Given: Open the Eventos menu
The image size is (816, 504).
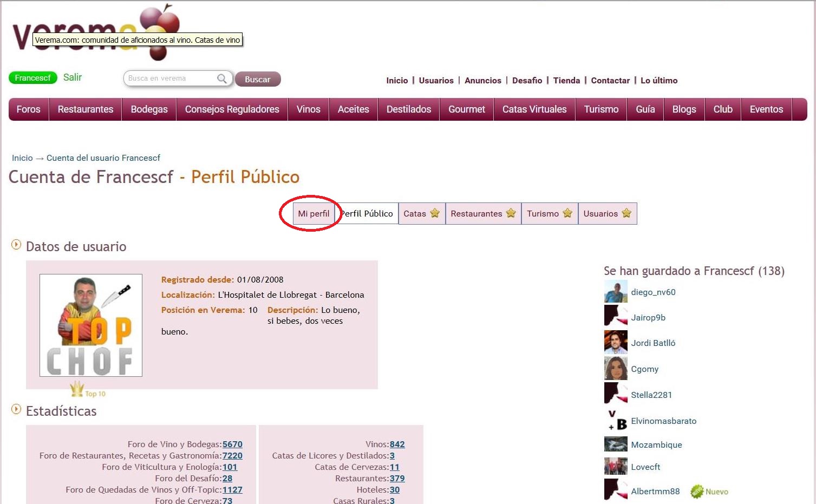Looking at the screenshot, I should click(x=767, y=109).
